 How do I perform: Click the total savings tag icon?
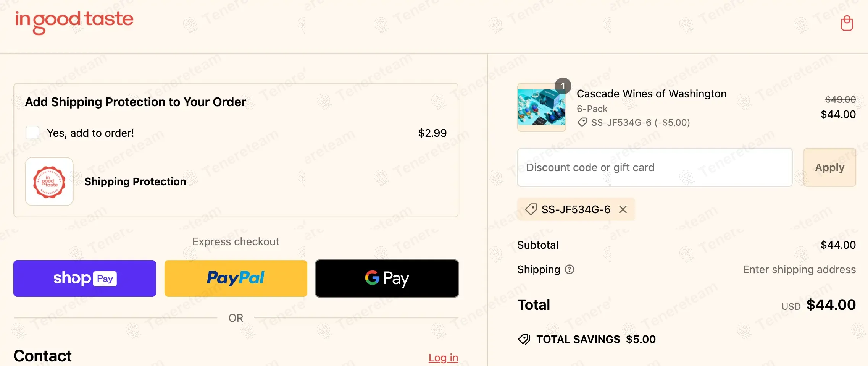(x=524, y=339)
